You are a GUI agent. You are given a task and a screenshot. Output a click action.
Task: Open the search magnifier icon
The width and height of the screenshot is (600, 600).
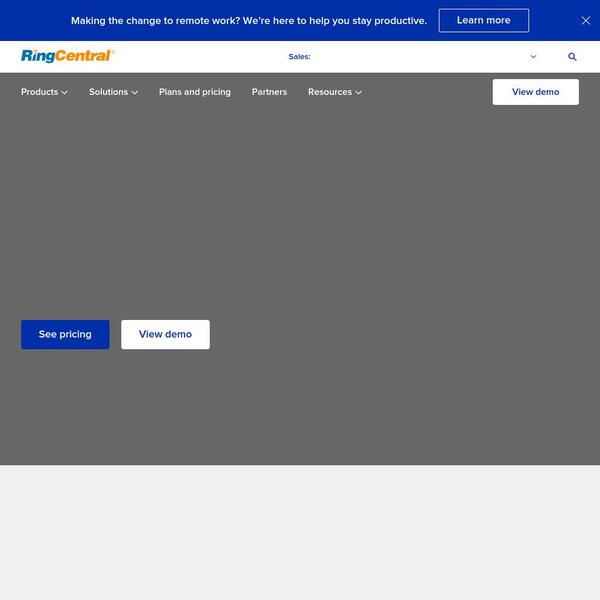tap(572, 57)
